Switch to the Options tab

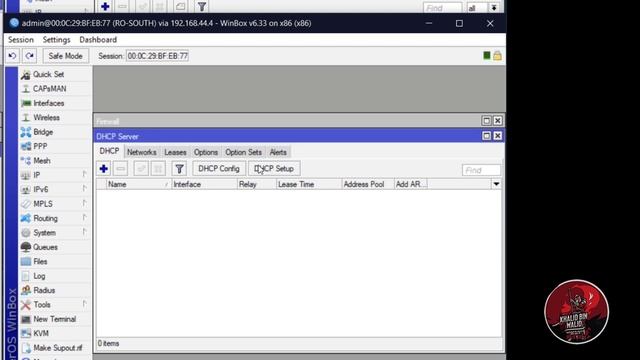pos(206,152)
